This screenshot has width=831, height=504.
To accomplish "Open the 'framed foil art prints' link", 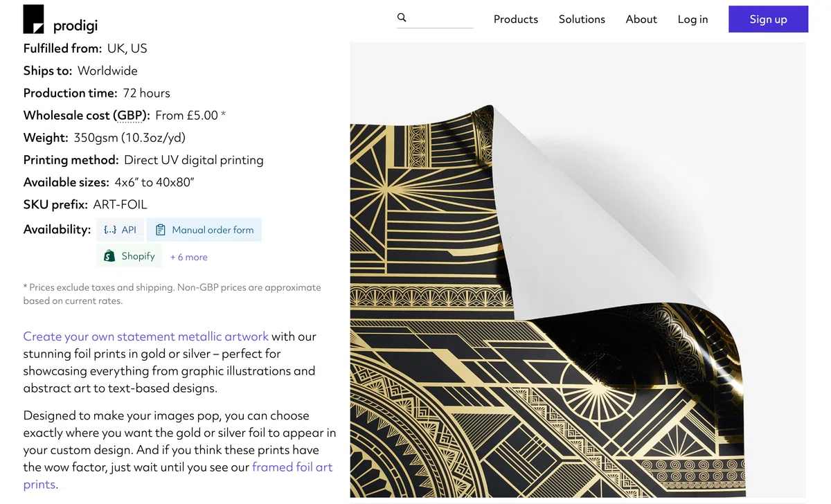I will click(178, 476).
